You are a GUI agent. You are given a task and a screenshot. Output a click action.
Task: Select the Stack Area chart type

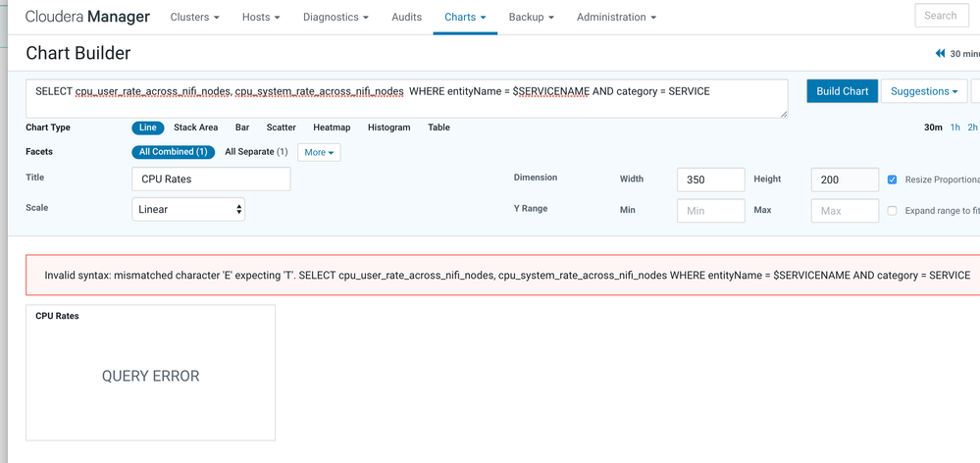coord(195,128)
